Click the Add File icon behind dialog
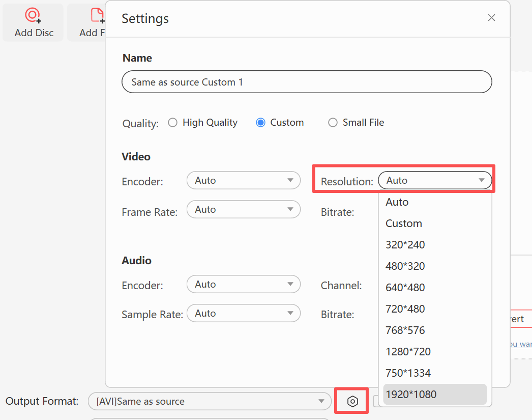Screen dimensions: 532x420 (x=97, y=16)
